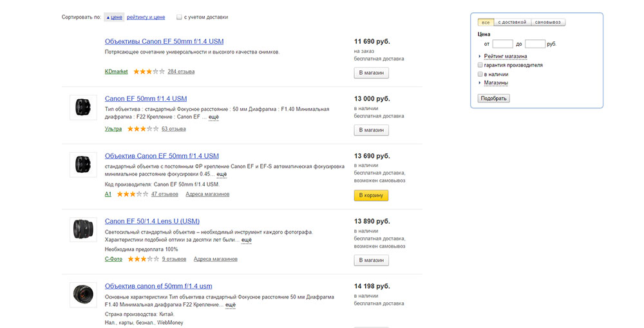The height and width of the screenshot is (328, 644).
Task: Click the 'Подобрать' button
Action: click(x=494, y=98)
